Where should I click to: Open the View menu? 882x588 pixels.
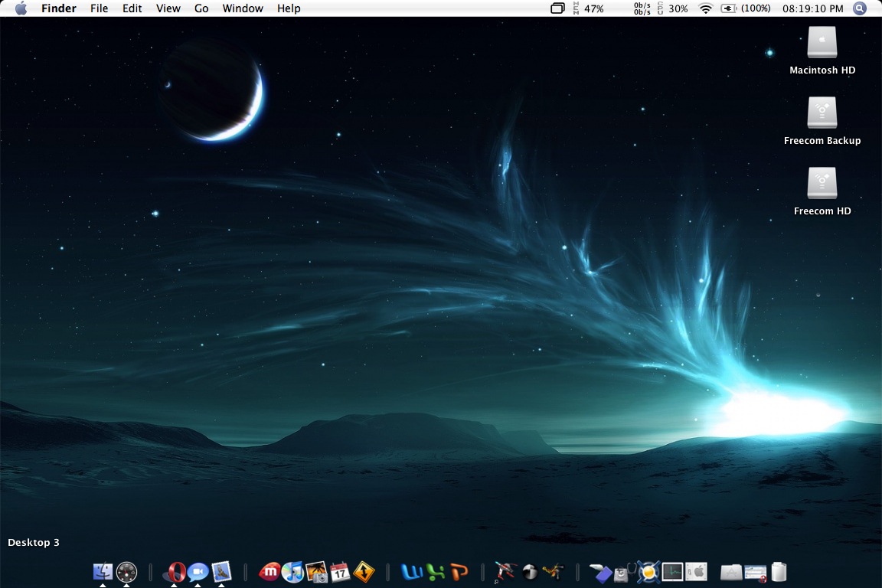[x=168, y=8]
